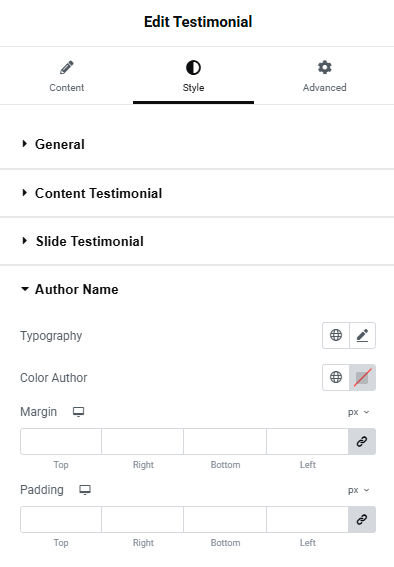Click the Margin Top input field
The width and height of the screenshot is (394, 567).
tap(61, 442)
